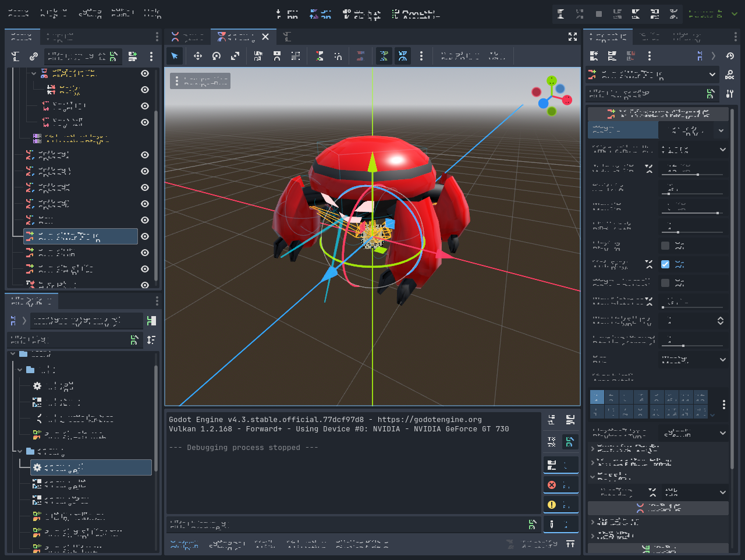Toggle the preview sunlight icon
Screen dimensions: 745x560
point(384,56)
